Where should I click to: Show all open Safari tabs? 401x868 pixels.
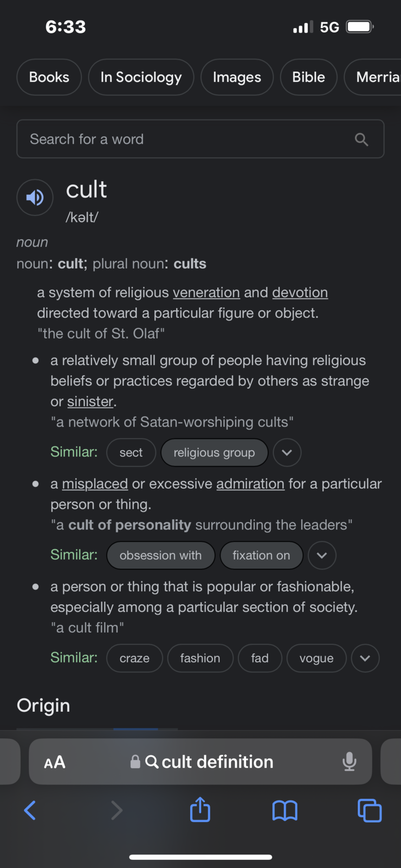(x=370, y=811)
